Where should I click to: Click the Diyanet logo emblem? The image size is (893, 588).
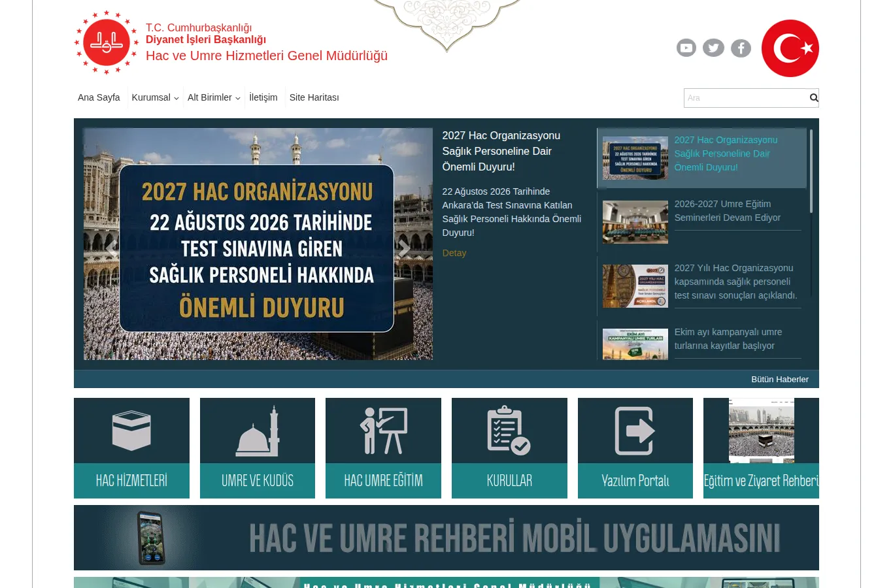(107, 42)
